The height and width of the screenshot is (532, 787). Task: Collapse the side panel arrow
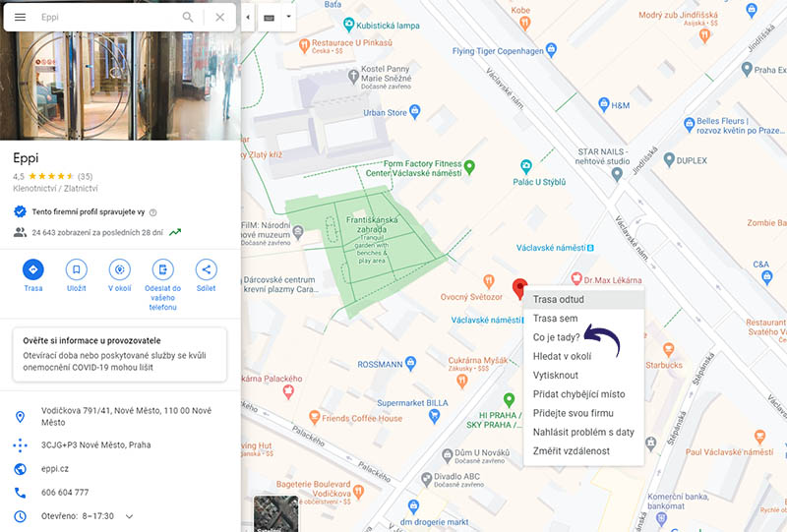pyautogui.click(x=247, y=17)
